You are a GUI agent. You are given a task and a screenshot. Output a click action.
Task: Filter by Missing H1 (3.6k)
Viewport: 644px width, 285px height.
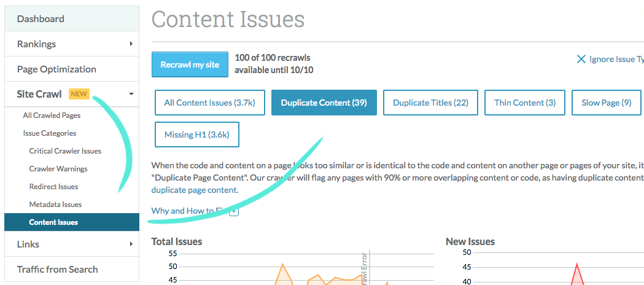(x=196, y=135)
